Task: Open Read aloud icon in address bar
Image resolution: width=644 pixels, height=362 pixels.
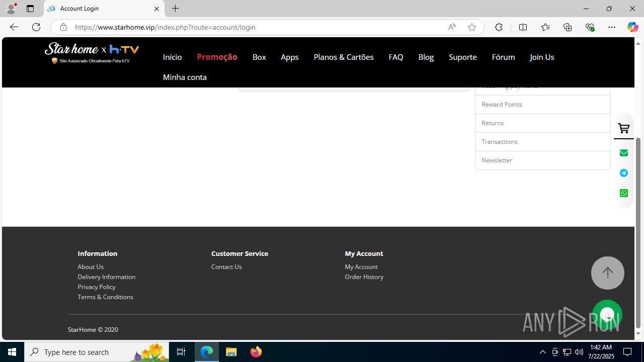Action: tap(452, 27)
